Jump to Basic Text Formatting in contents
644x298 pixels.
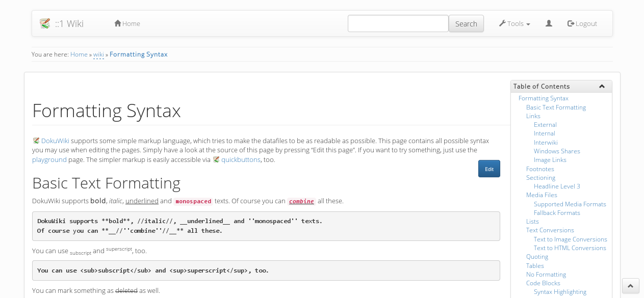[x=556, y=107]
